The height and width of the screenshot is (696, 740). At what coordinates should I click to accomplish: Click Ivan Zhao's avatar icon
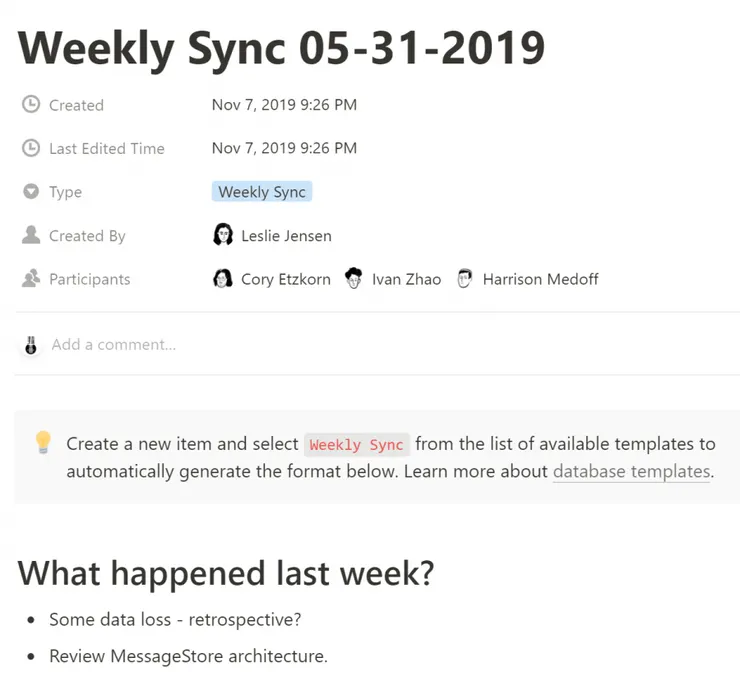coord(354,279)
